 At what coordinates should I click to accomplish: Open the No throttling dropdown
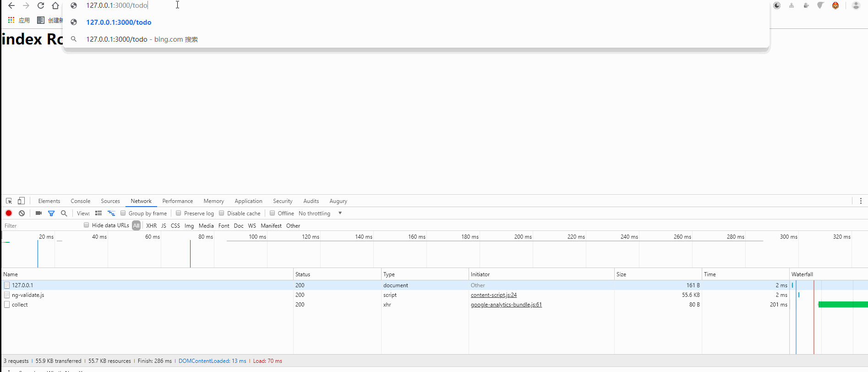[x=320, y=213]
